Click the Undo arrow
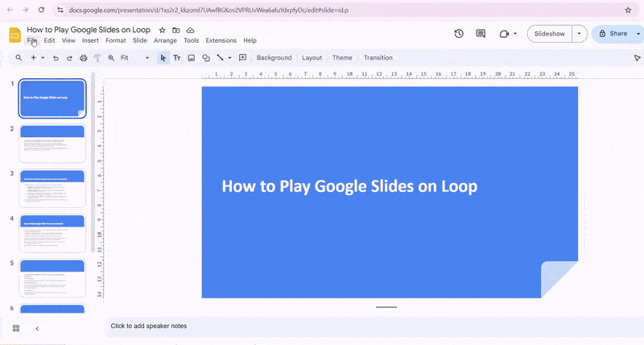The width and height of the screenshot is (644, 345). pos(56,58)
